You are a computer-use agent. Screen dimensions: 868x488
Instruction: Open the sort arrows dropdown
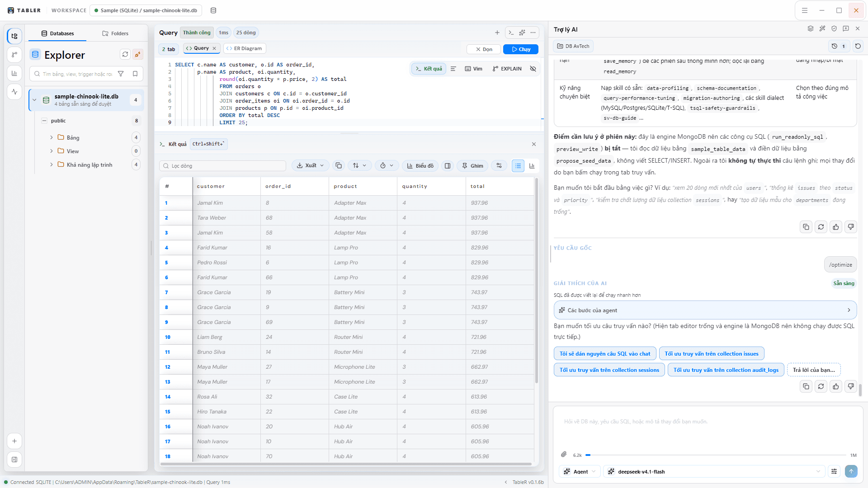(359, 166)
